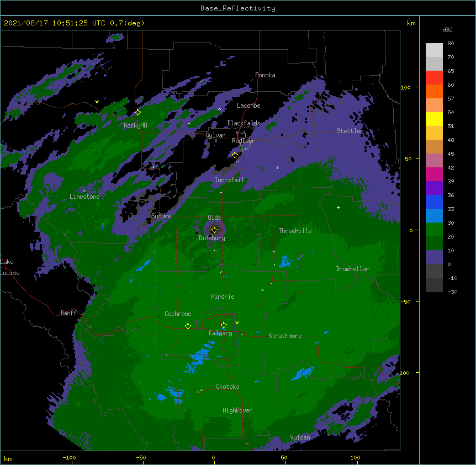The height and width of the screenshot is (465, 476).
Task: Select the RedDeer city label
Action: [x=243, y=141]
